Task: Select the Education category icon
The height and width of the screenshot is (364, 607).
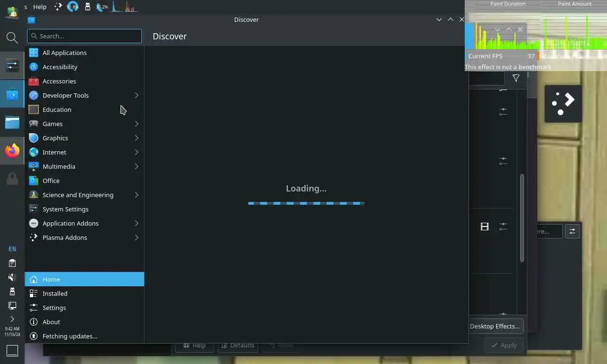Action: [x=34, y=109]
